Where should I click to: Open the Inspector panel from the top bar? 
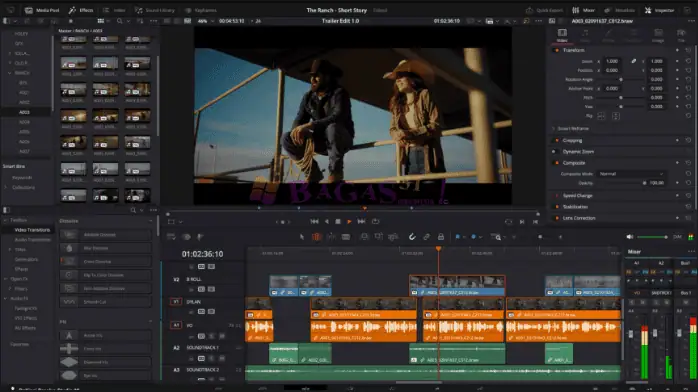coord(659,10)
